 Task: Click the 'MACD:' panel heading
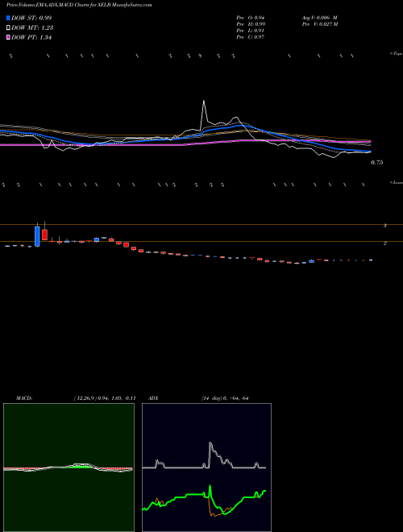click(x=24, y=398)
